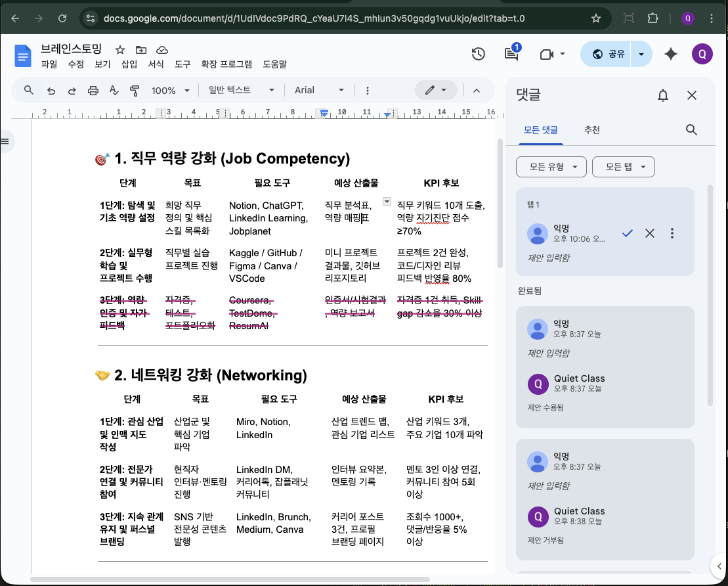Screen dimensions: 728x586
Task: Close the 댓글 side panel
Action: click(692, 96)
